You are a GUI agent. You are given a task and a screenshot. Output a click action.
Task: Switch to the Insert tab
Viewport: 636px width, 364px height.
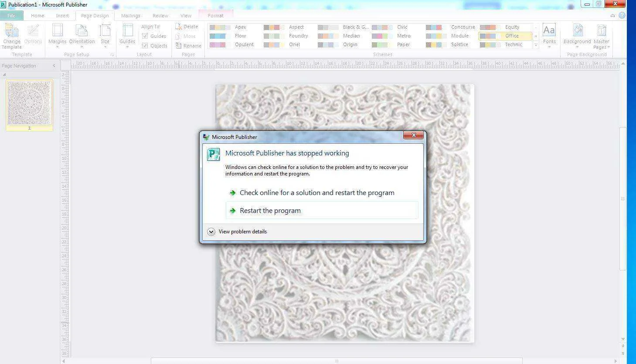click(62, 15)
